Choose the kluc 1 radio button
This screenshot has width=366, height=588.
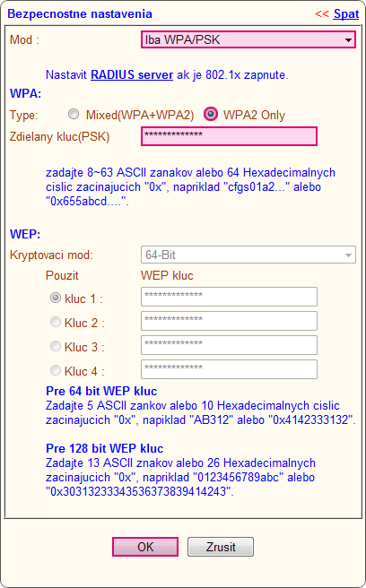pos(56,298)
